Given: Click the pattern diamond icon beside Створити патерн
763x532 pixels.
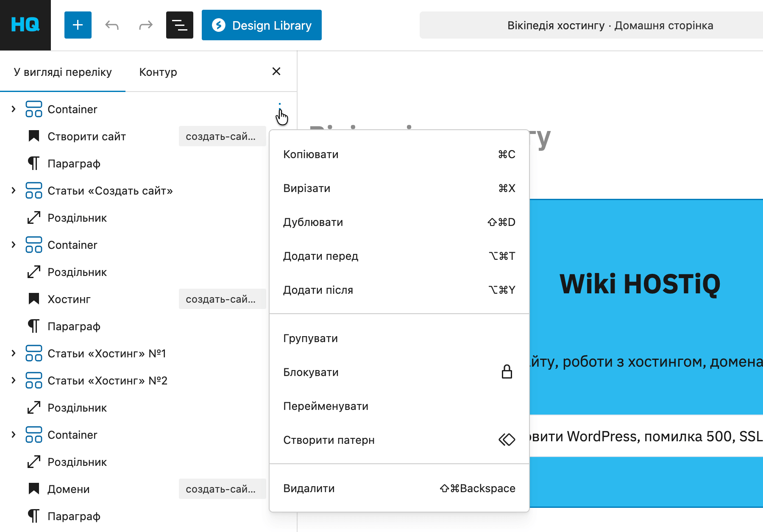Looking at the screenshot, I should pos(507,440).
